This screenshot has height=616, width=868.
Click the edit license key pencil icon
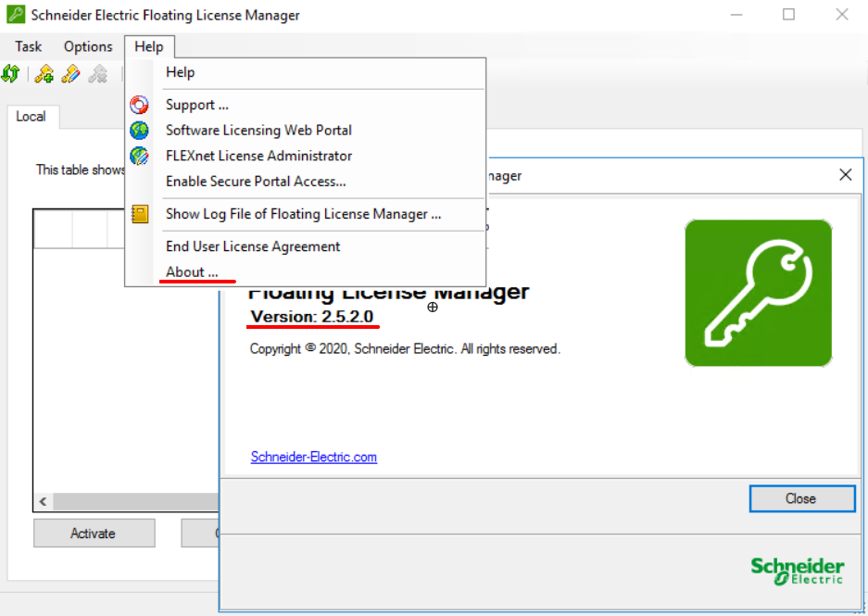click(x=70, y=73)
